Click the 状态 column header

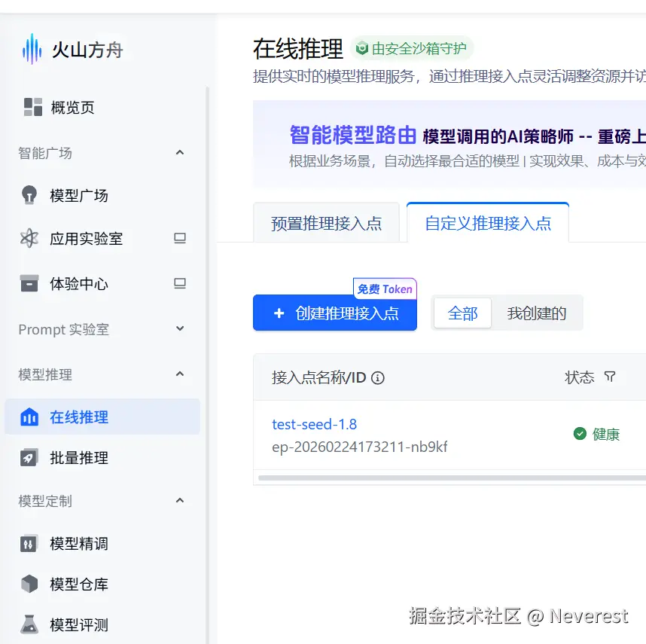[579, 377]
